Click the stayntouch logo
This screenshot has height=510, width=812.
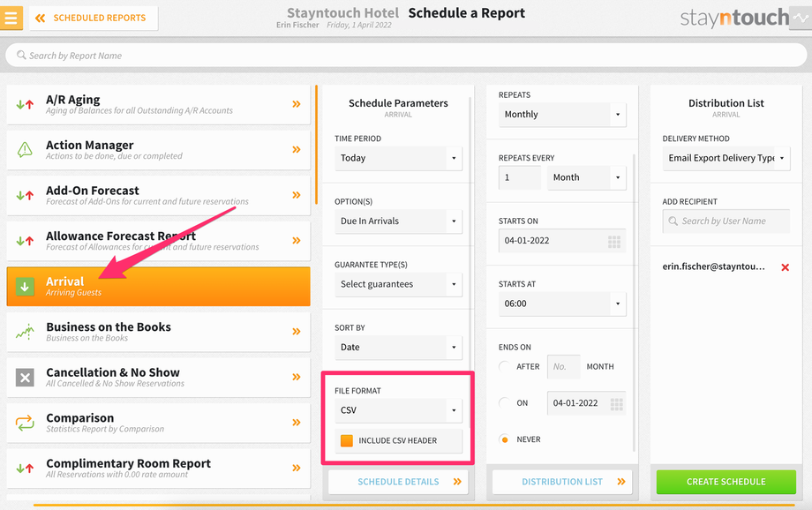click(x=734, y=19)
